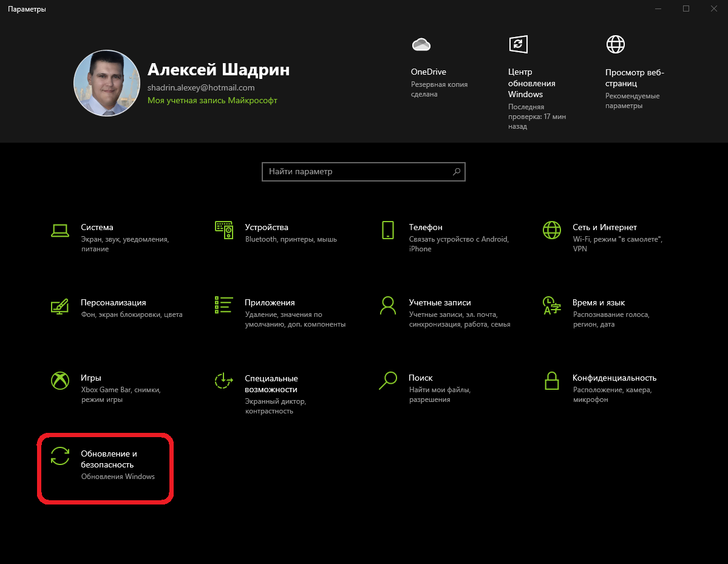Click 'Экранный диктор, контрастность' description

click(x=275, y=406)
